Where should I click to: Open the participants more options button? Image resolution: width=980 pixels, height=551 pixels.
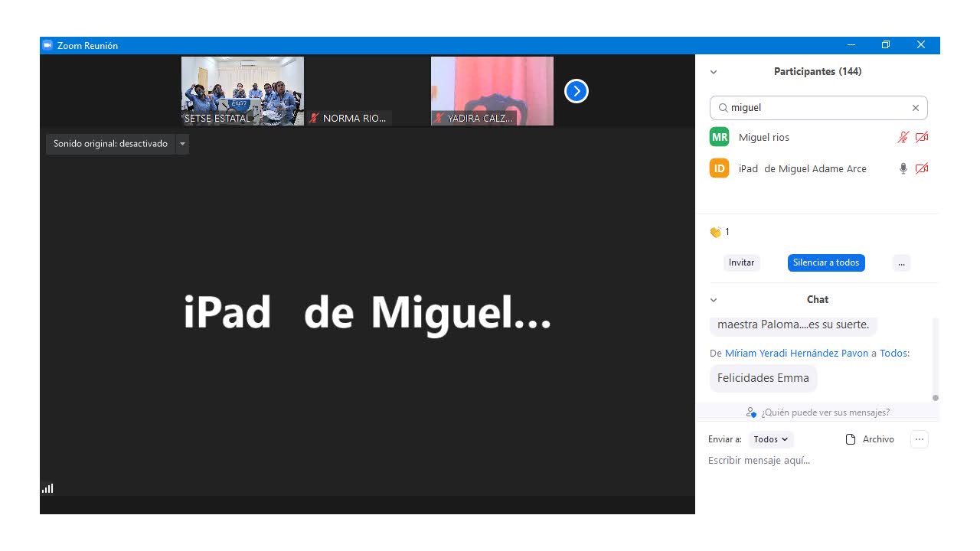(x=901, y=262)
